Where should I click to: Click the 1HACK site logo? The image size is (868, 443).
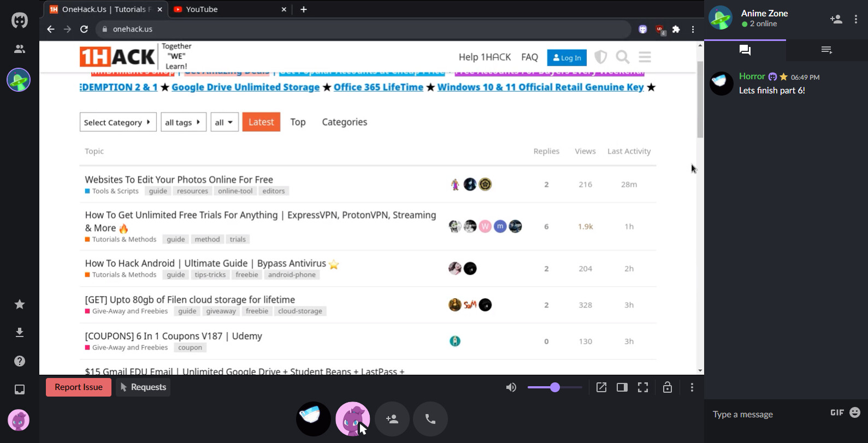click(117, 56)
